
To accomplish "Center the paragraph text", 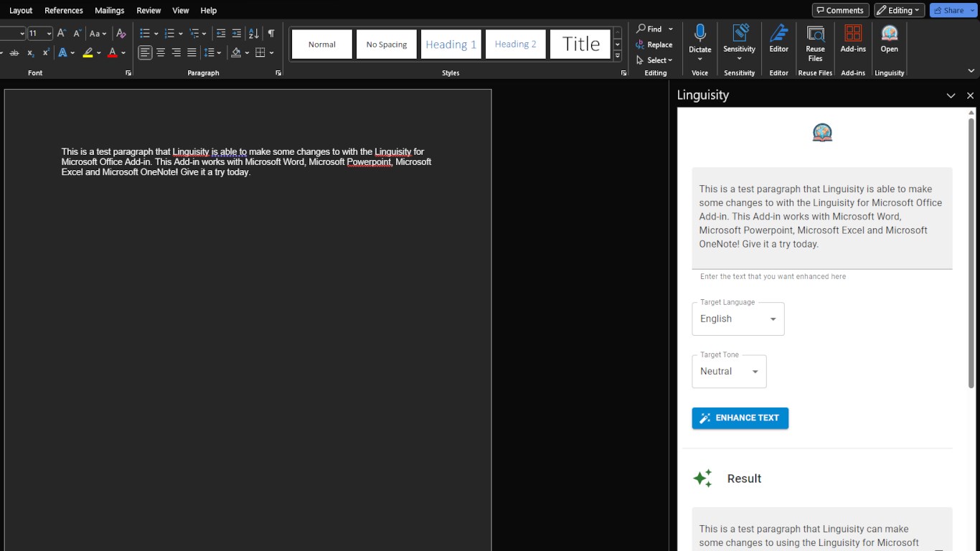I will 161,52.
